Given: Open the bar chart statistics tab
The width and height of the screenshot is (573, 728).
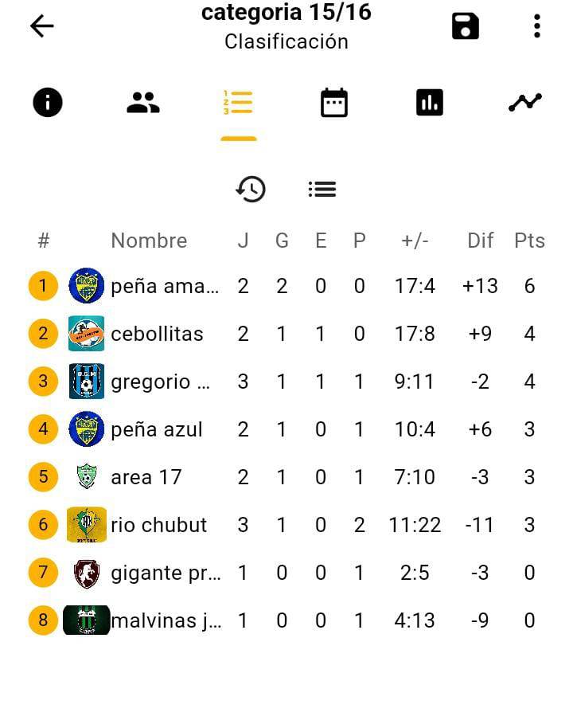Looking at the screenshot, I should 430,102.
